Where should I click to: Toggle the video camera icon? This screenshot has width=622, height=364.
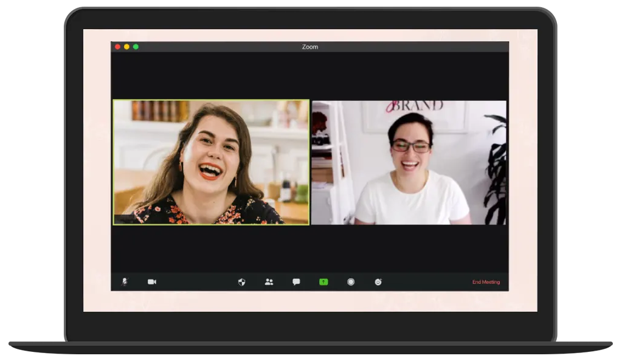coord(152,282)
